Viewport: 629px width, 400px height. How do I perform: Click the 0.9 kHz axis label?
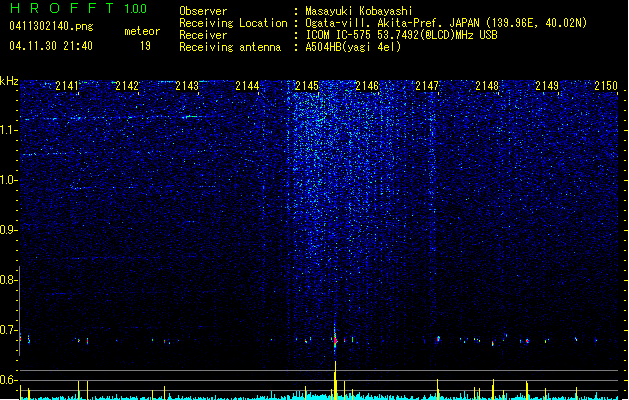9,230
